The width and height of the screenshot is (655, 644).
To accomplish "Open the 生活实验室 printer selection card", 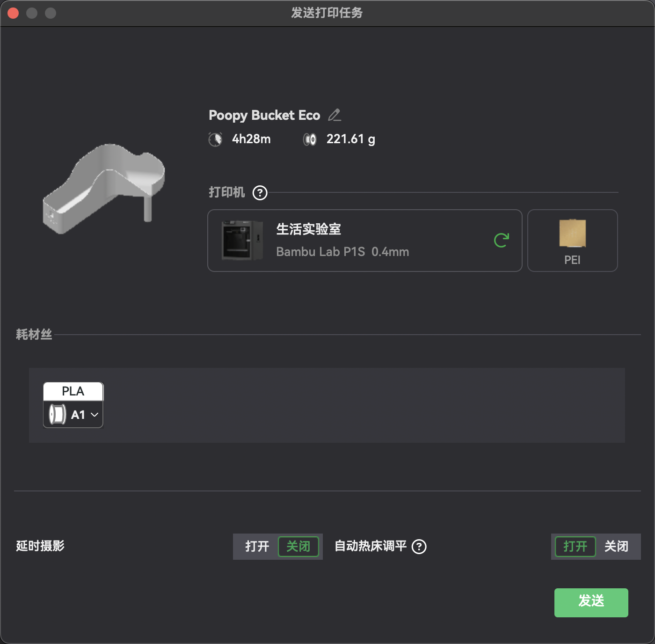I will pos(365,240).
